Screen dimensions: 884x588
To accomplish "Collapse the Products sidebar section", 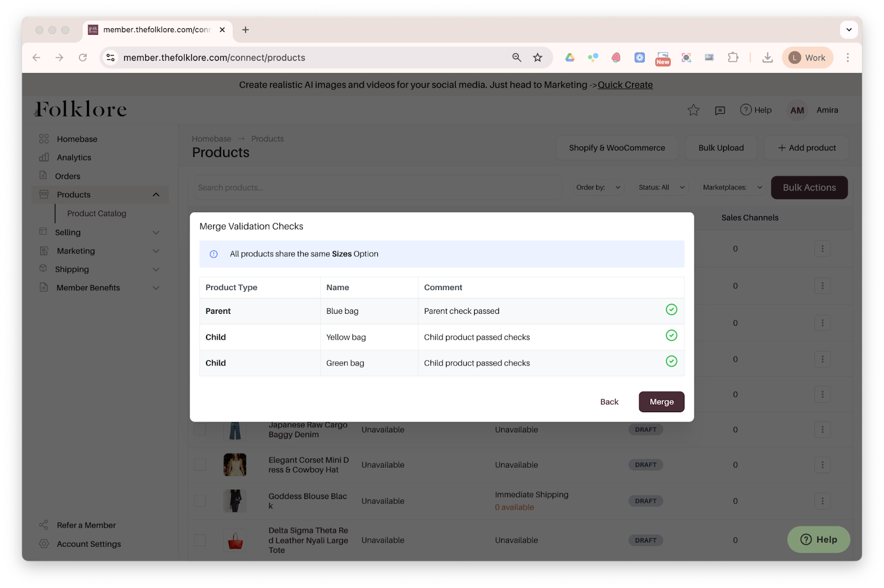I will (156, 195).
